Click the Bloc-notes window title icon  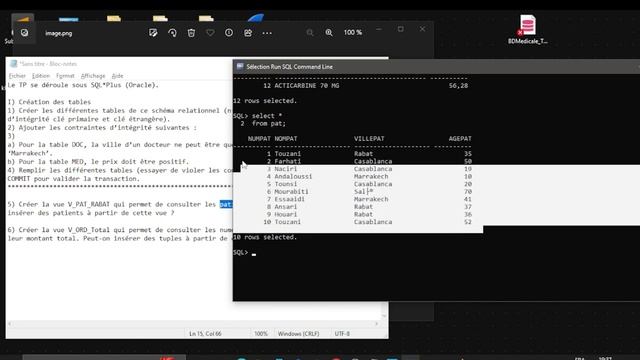13,64
